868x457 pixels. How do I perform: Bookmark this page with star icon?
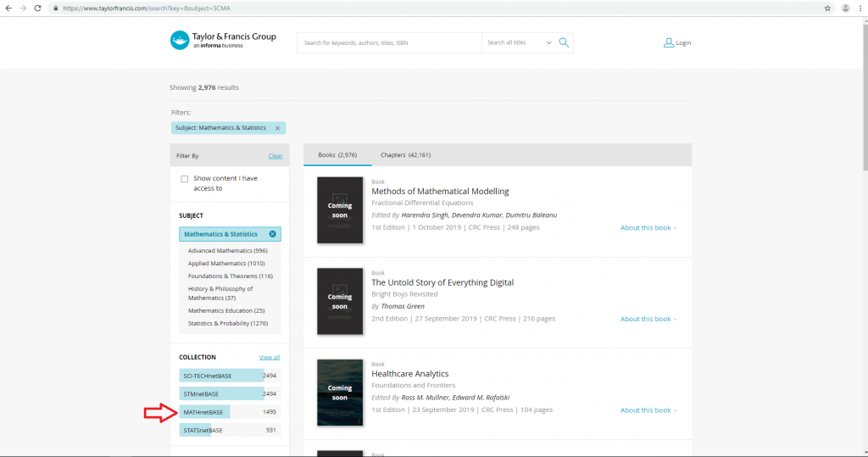click(827, 8)
